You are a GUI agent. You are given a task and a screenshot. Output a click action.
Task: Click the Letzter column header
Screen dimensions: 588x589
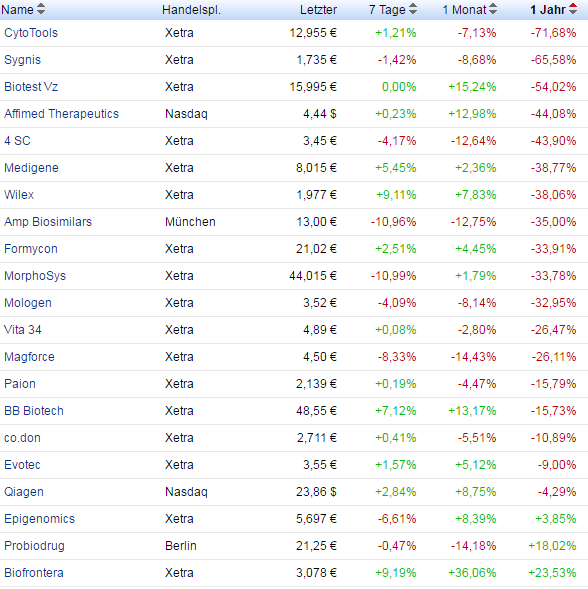[318, 10]
